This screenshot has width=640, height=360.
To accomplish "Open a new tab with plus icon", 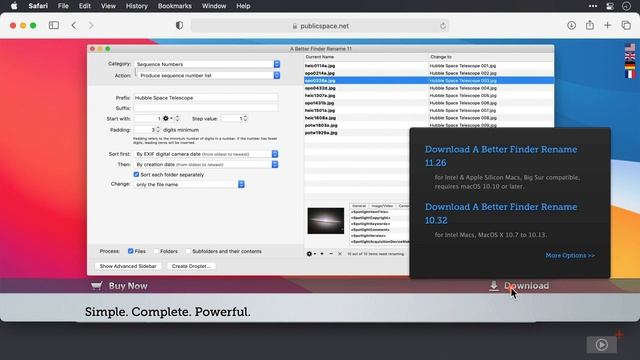I will click(608, 25).
